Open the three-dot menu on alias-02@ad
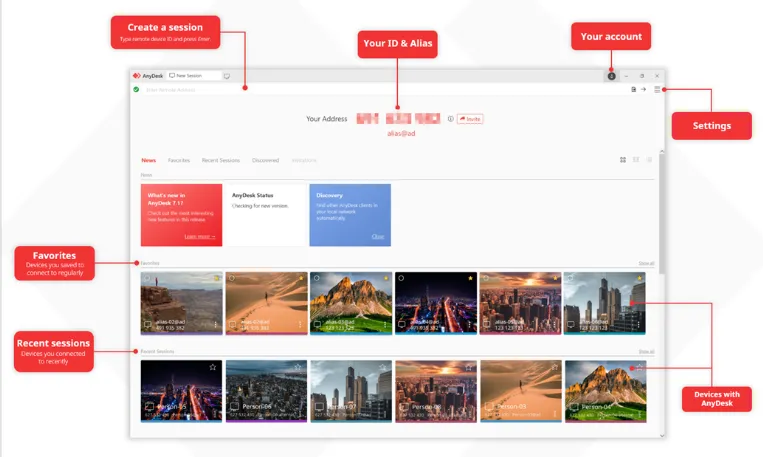Image resolution: width=763 pixels, height=457 pixels. [x=216, y=324]
